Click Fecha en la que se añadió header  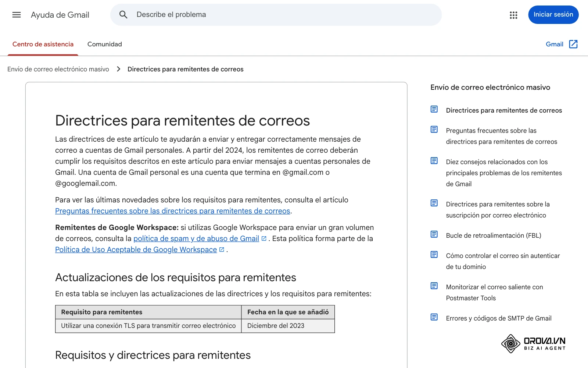(x=288, y=312)
